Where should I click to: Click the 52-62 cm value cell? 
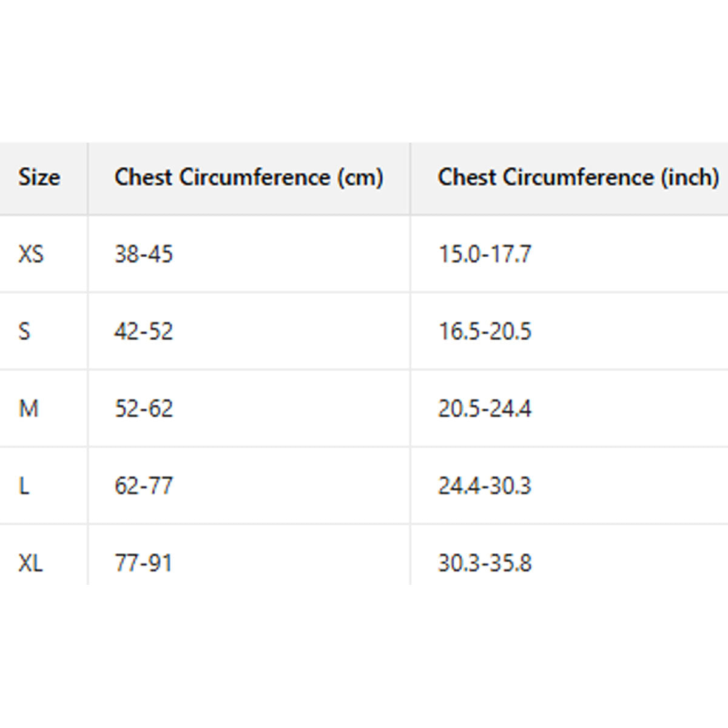tap(144, 408)
